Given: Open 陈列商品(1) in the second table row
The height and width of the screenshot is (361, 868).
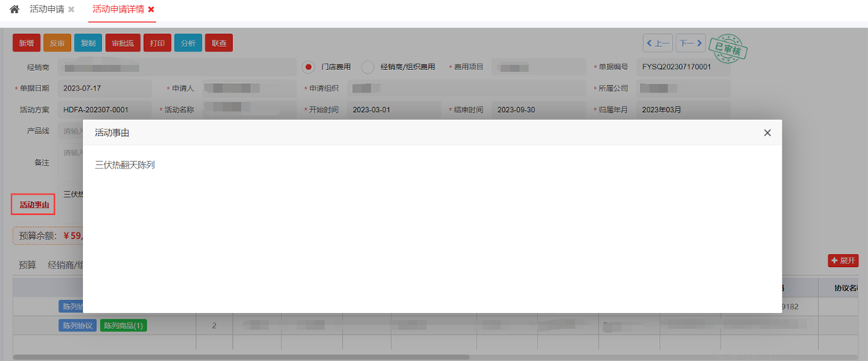Looking at the screenshot, I should (x=123, y=326).
